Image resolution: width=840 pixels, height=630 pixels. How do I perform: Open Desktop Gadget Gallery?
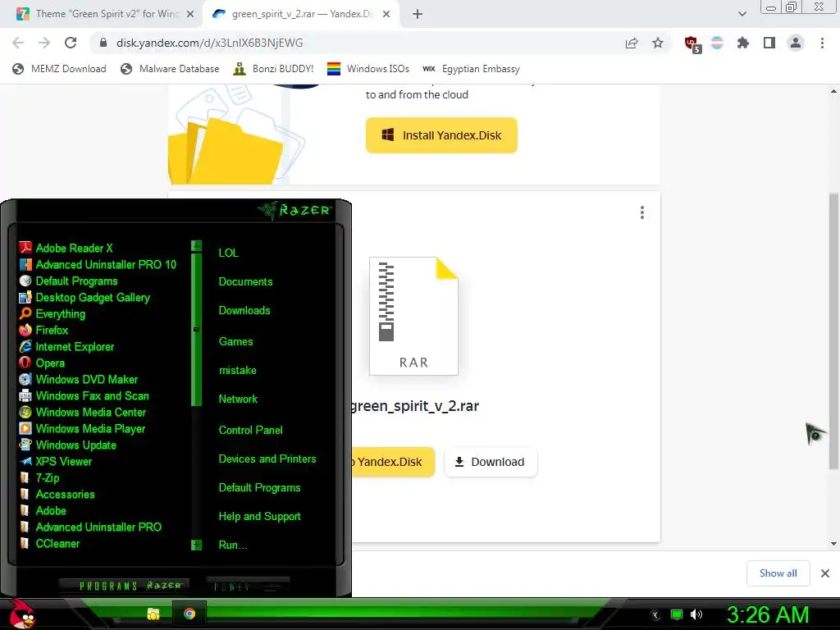(84, 297)
